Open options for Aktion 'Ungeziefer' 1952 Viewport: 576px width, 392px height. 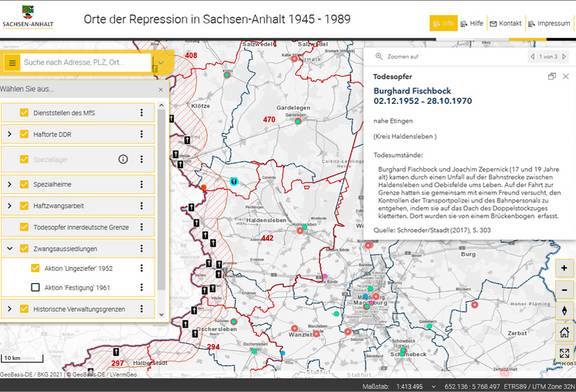pyautogui.click(x=142, y=268)
